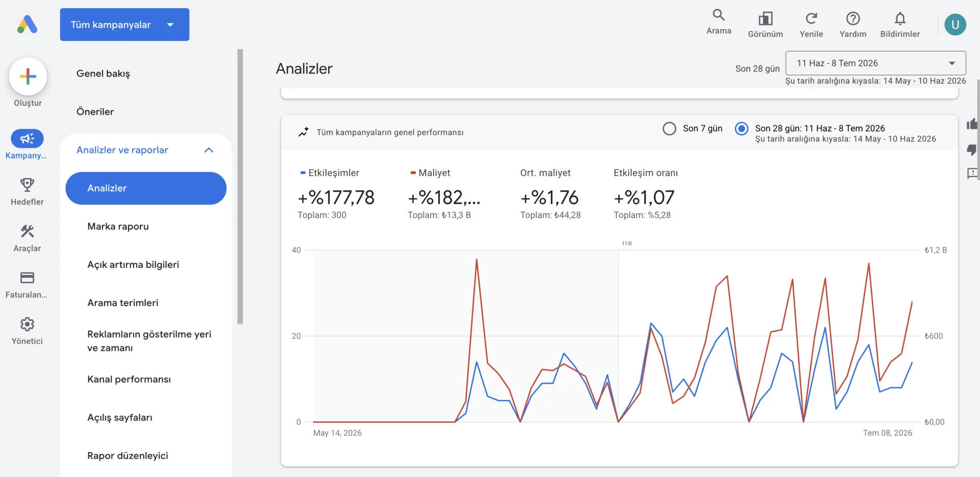Click the Etkileşimler metric card

click(336, 194)
